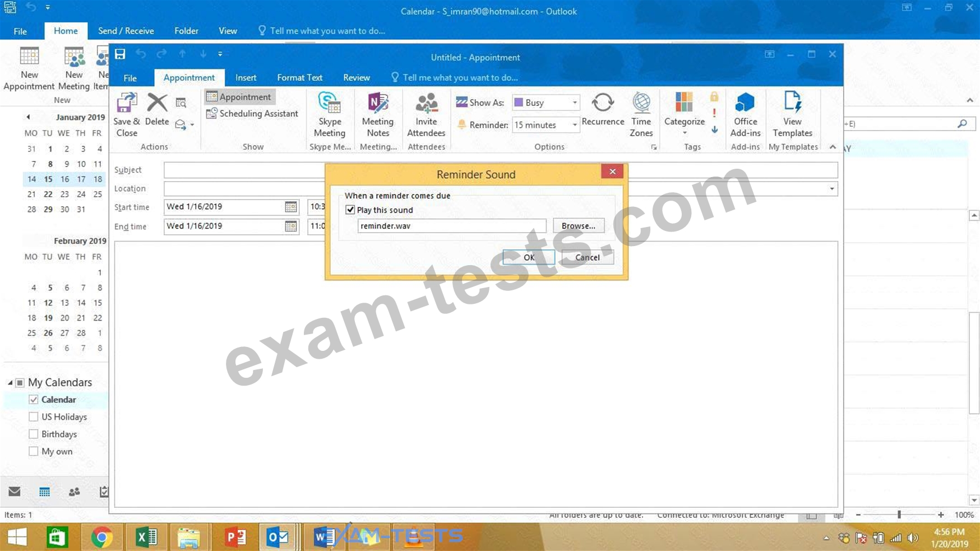Show hidden system tray icons arrow

pos(826,538)
